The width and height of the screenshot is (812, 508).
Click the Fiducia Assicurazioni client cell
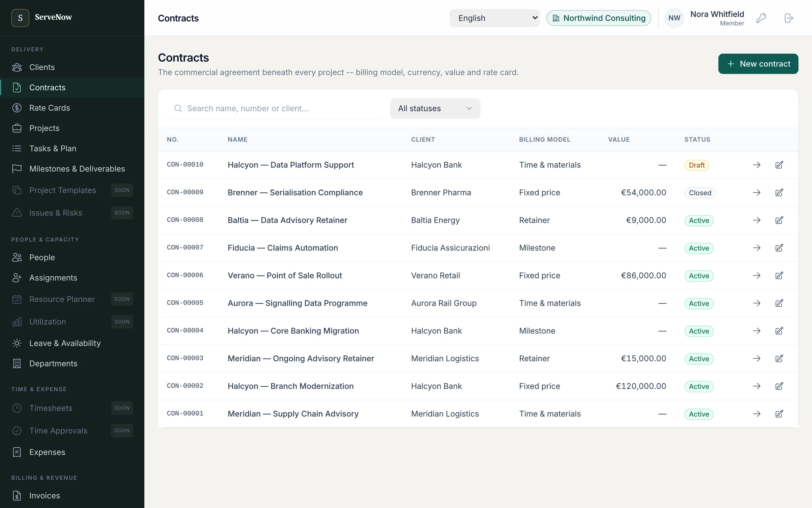[450, 248]
